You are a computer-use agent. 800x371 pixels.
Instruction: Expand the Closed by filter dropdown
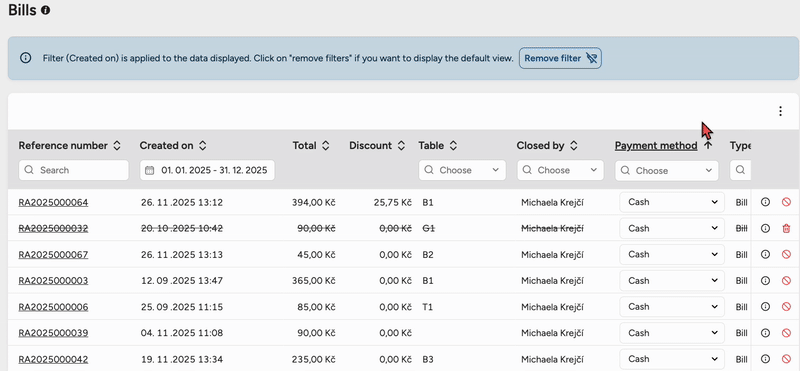tap(560, 170)
